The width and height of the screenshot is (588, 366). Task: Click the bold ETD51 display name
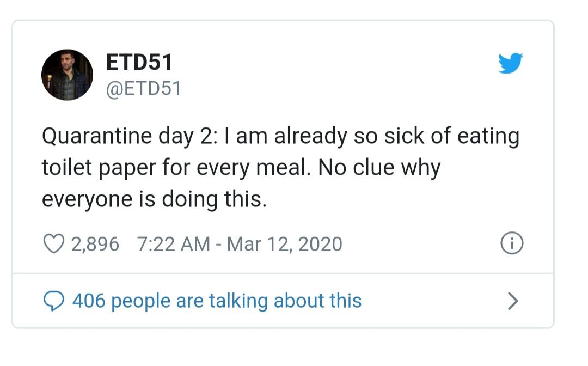point(139,62)
